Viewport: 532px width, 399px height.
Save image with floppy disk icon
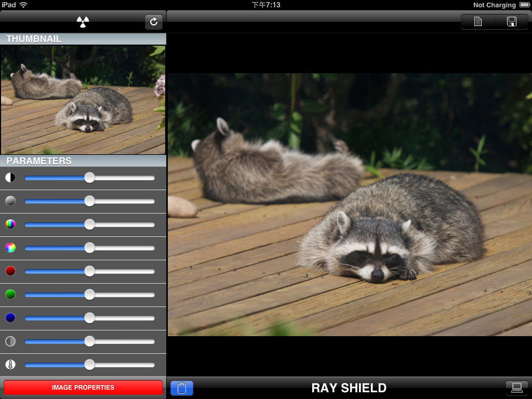coord(511,22)
